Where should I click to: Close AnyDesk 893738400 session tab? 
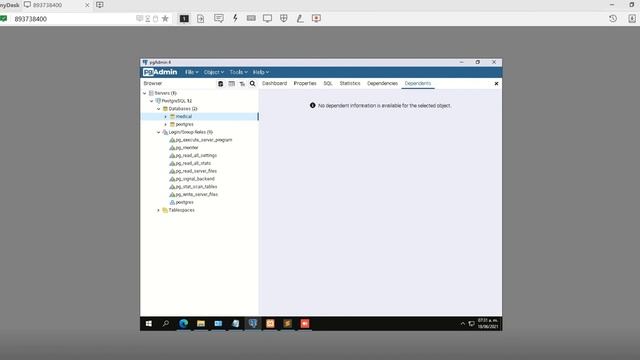tap(87, 5)
